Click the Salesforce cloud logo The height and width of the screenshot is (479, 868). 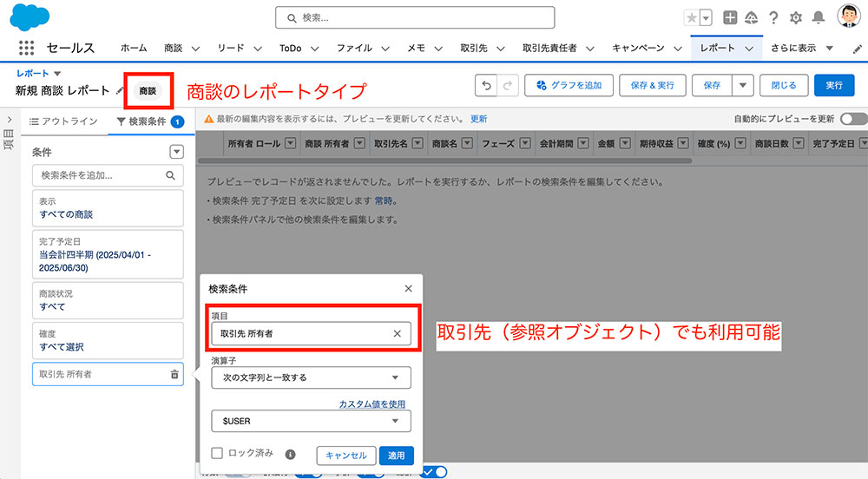pyautogui.click(x=30, y=17)
